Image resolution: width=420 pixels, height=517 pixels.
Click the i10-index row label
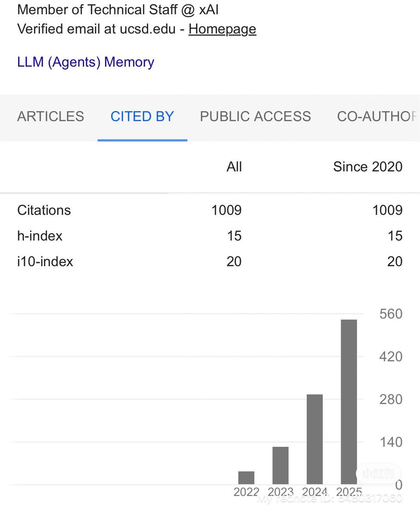pos(45,262)
